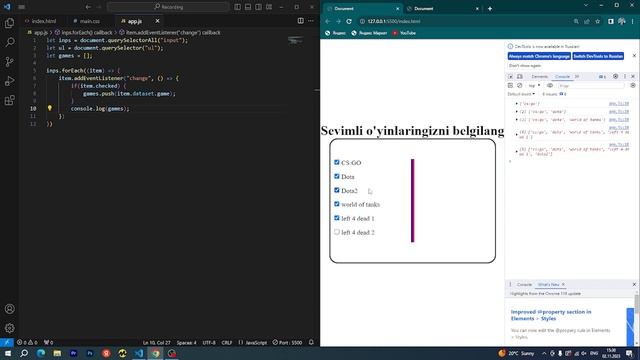The width and height of the screenshot is (640, 360).
Task: Expand the first logged array ['cs:go']
Action: (x=517, y=104)
